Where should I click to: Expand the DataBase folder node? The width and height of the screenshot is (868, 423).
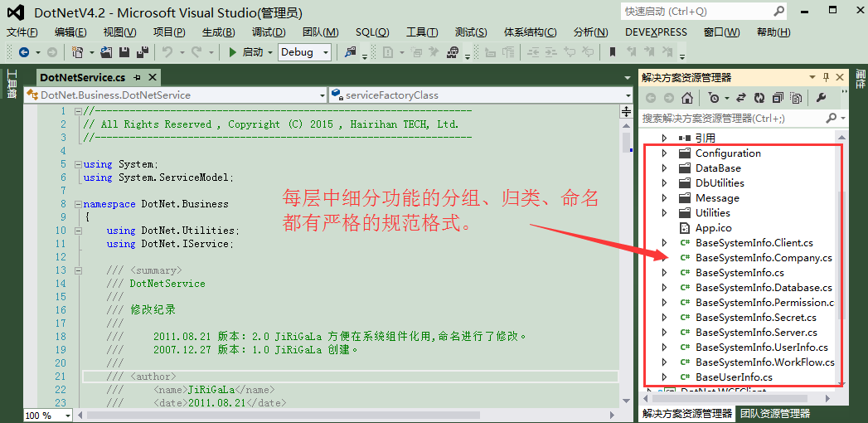pyautogui.click(x=665, y=168)
